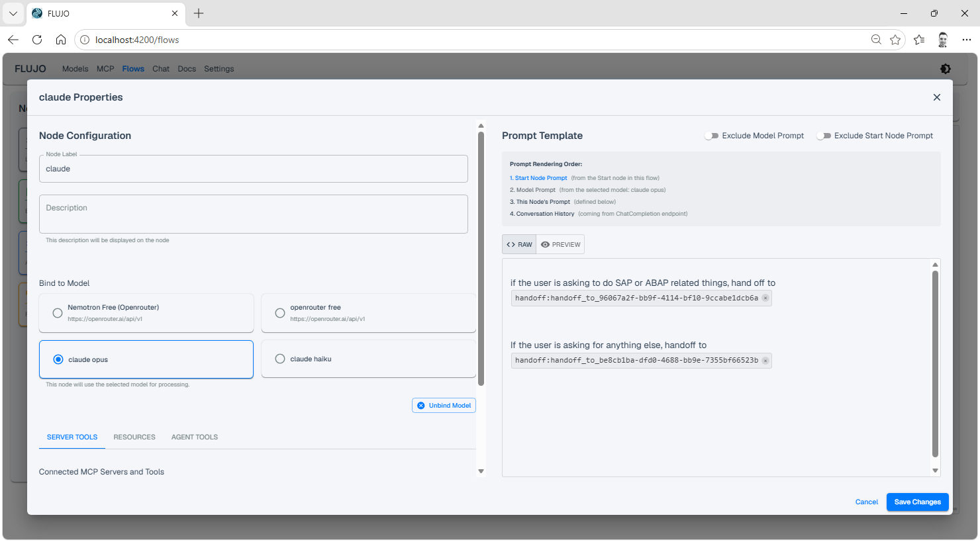Open MCP in the top navigation

click(105, 69)
